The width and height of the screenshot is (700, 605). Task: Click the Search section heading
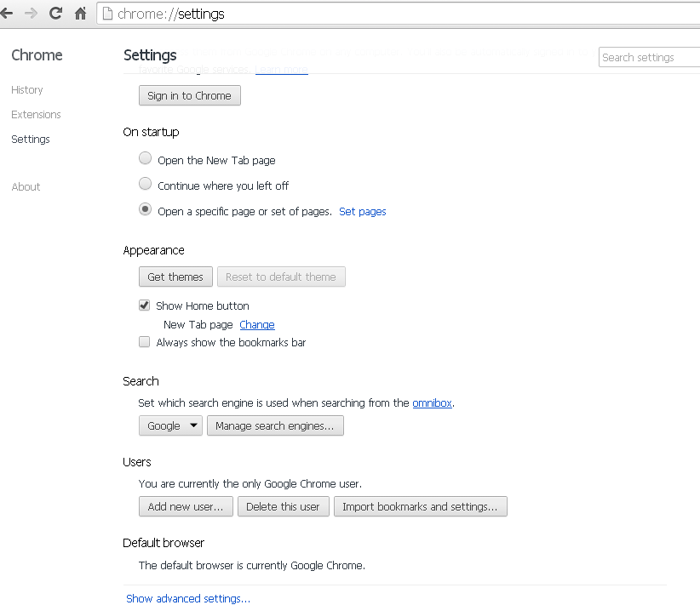click(141, 381)
